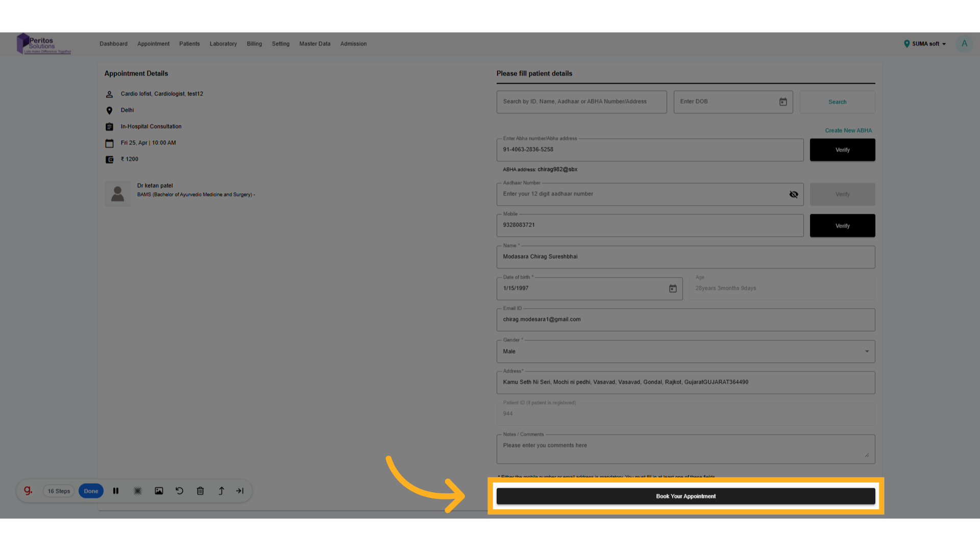980x551 pixels.
Task: Click the undo arrow in recorder toolbar
Action: (x=180, y=491)
